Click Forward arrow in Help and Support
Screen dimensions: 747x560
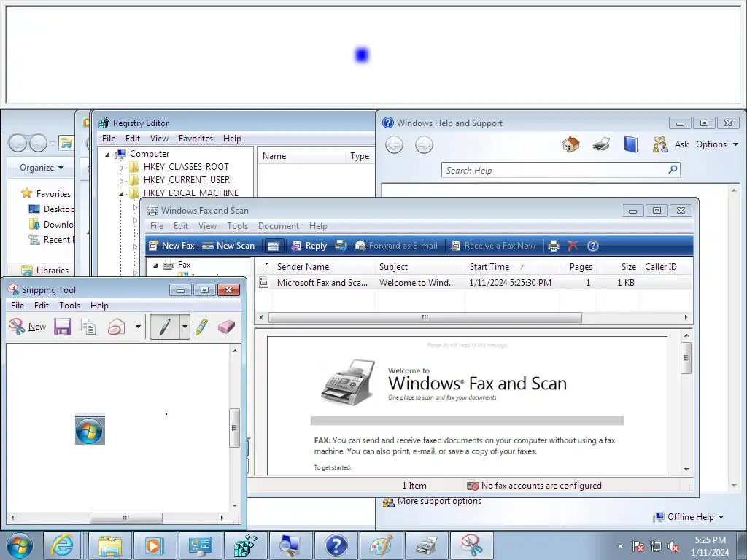click(424, 145)
